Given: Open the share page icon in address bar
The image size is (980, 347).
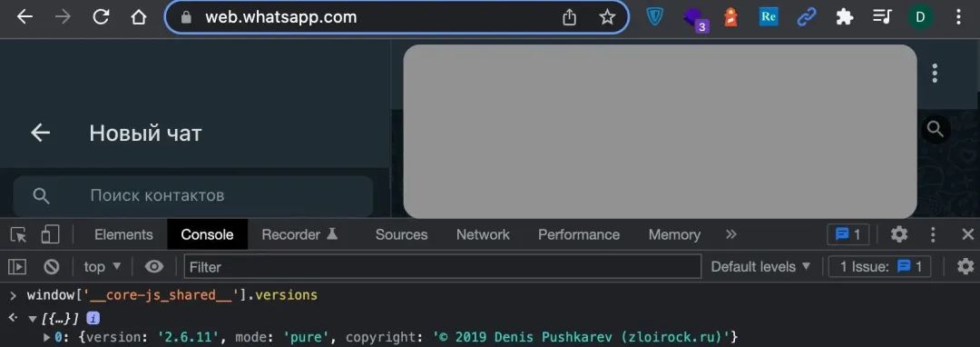Looking at the screenshot, I should tap(569, 17).
